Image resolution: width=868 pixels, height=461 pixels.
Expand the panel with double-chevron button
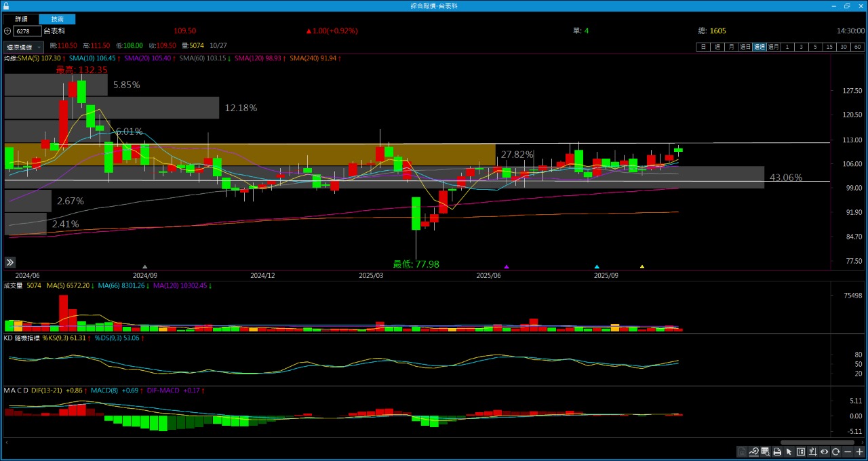pos(10,262)
